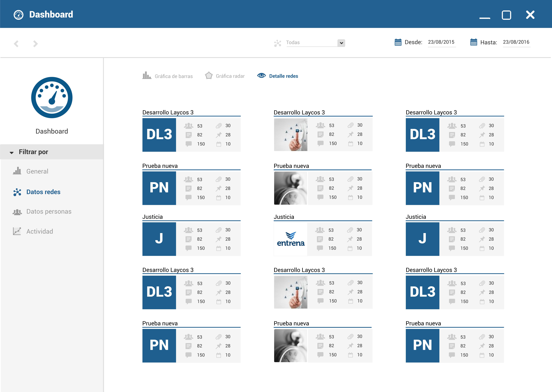The image size is (552, 392).
Task: Switch to Gráfica de barras tab
Action: (167, 76)
